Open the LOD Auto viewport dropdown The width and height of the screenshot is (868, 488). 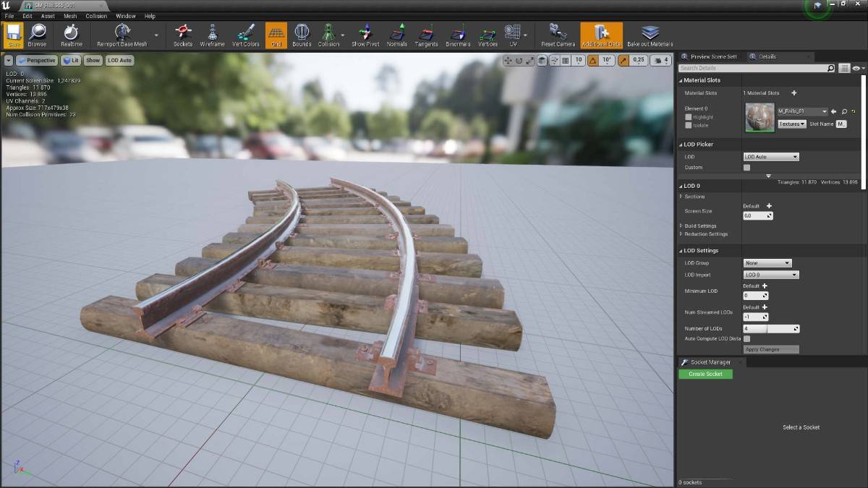(119, 61)
